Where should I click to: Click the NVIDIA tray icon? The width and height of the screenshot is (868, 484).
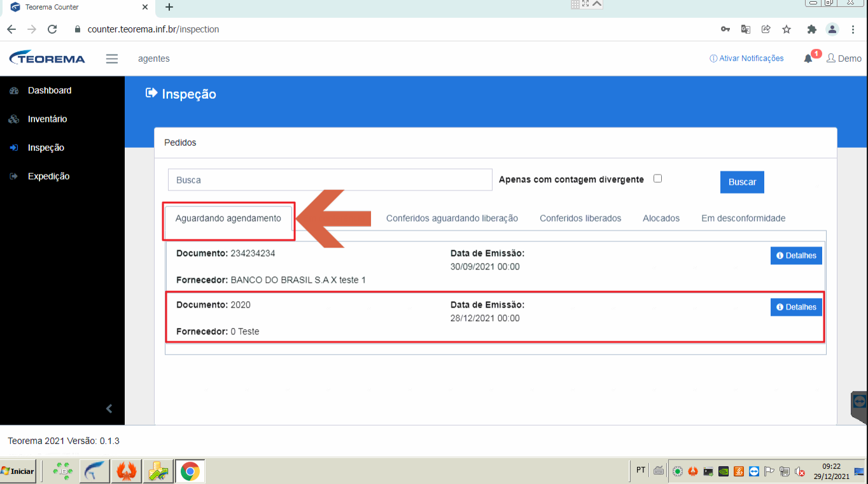pos(724,472)
